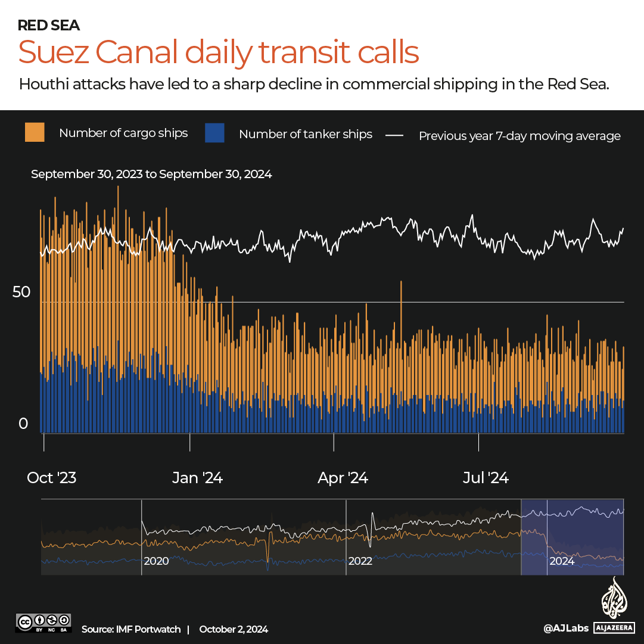Click the Apr '24 axis label
The width and height of the screenshot is (644, 644).
(x=343, y=478)
